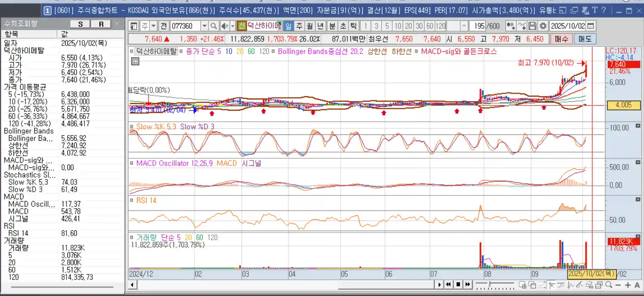
Task: Click the window-with-grid chart layout icon
Action: pos(523,284)
